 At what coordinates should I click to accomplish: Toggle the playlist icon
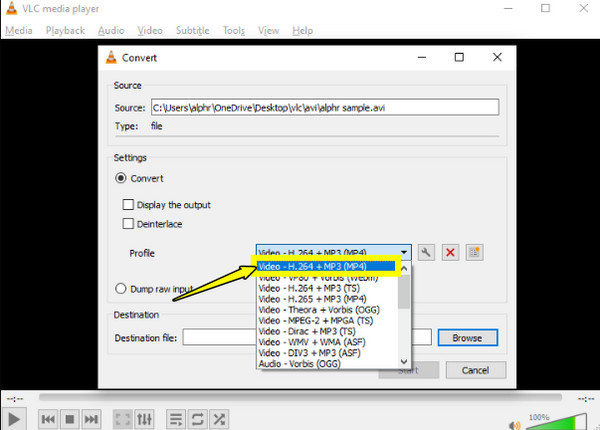click(x=176, y=419)
